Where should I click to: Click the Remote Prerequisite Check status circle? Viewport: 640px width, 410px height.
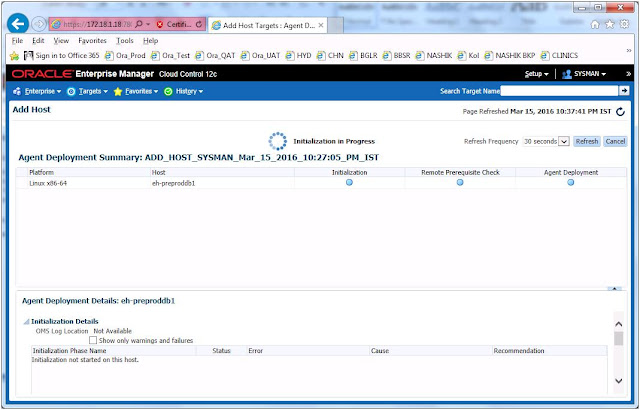(x=460, y=182)
